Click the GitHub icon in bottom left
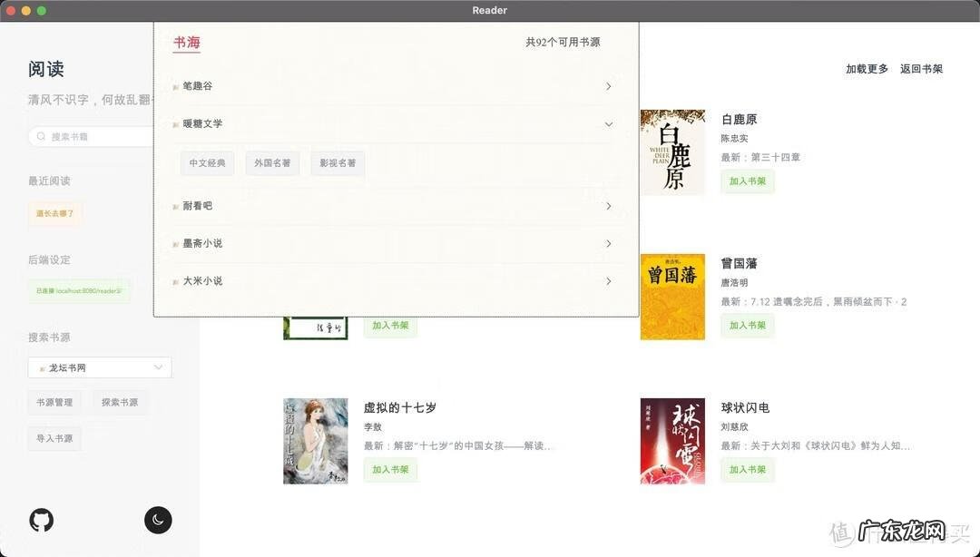Screen dimensions: 980x557 click(41, 520)
